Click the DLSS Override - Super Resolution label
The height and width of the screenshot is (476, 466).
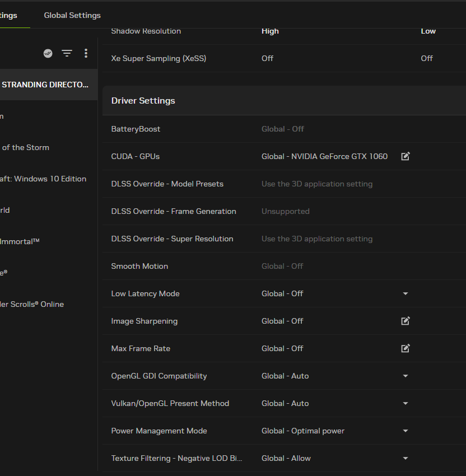pos(172,239)
